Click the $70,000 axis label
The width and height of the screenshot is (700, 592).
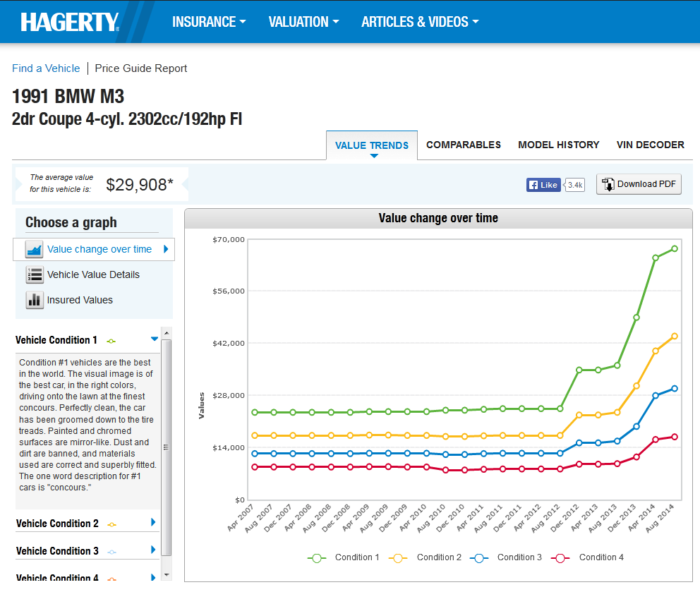click(x=229, y=239)
